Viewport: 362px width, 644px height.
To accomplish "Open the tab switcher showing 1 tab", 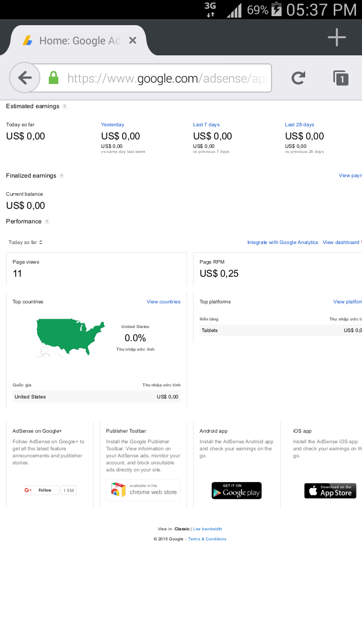I will pos(341,78).
